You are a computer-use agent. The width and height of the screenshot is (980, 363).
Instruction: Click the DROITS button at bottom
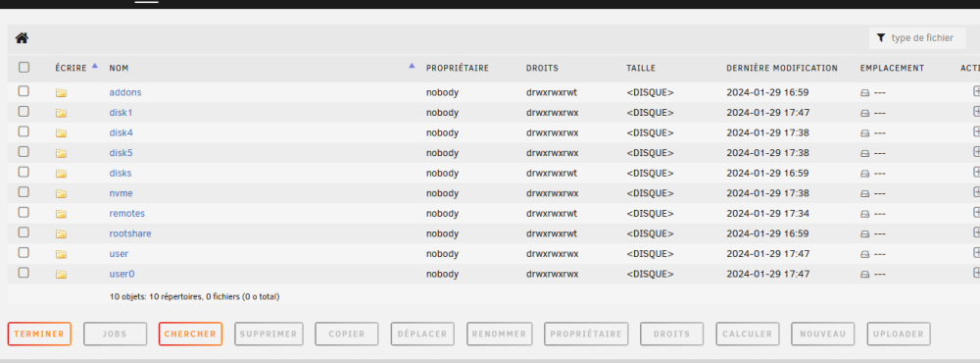[672, 335]
